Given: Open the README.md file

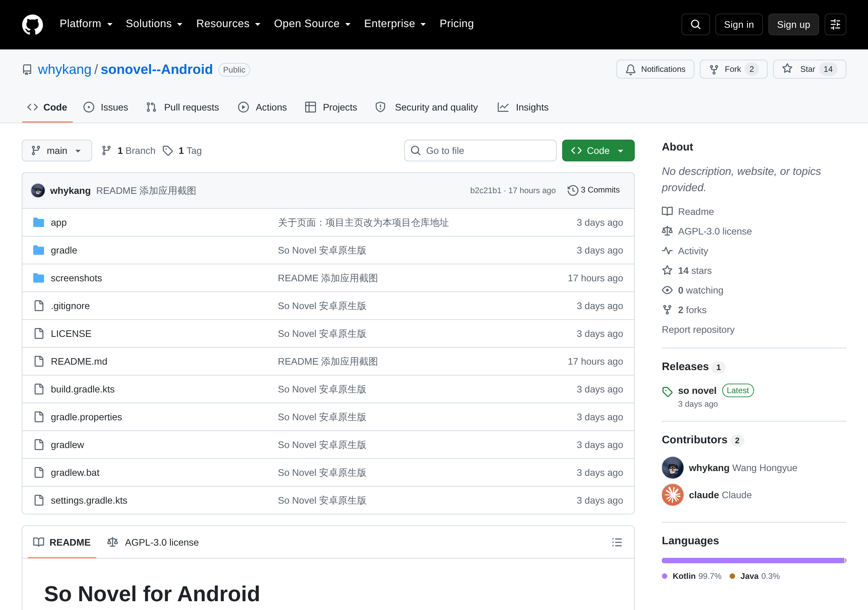Looking at the screenshot, I should (x=79, y=362).
